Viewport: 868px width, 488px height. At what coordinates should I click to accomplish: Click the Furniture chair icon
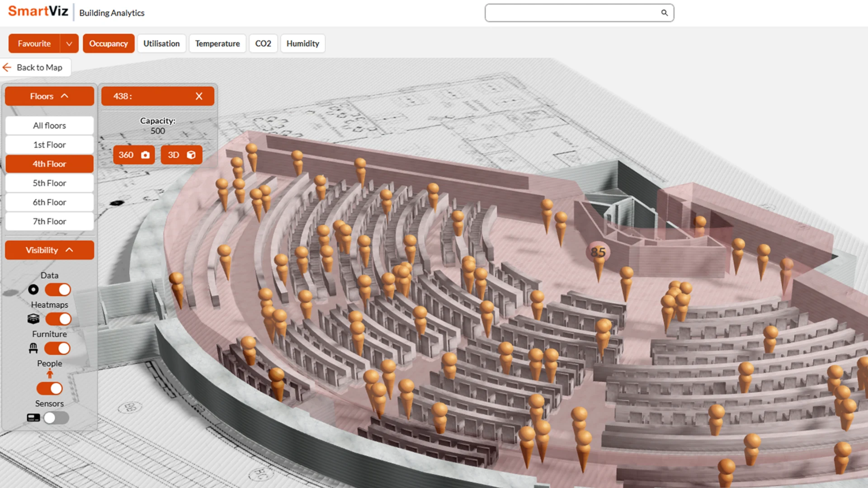(33, 348)
